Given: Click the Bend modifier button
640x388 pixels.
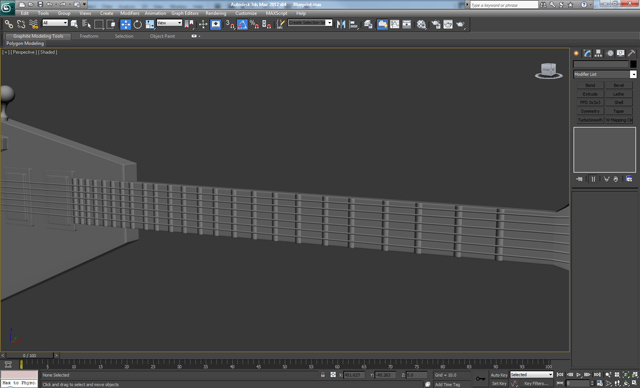Looking at the screenshot, I should (x=590, y=85).
